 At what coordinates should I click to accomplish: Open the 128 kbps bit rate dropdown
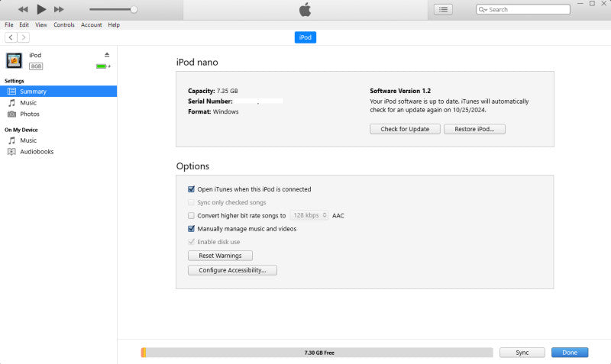coord(309,215)
